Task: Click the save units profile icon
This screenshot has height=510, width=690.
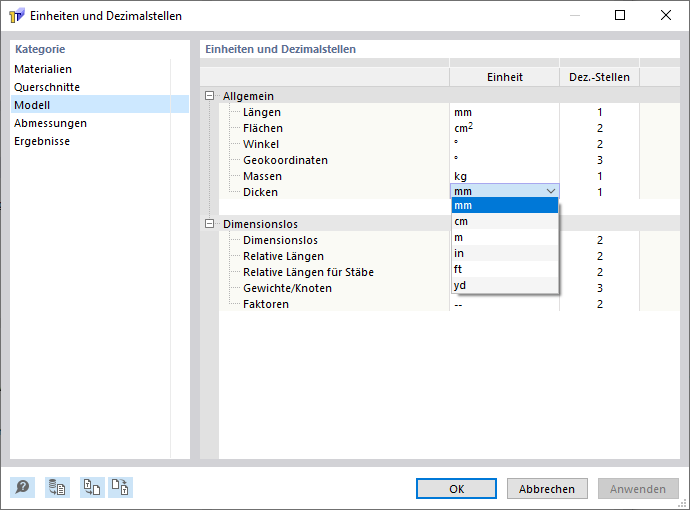Action: (121, 487)
